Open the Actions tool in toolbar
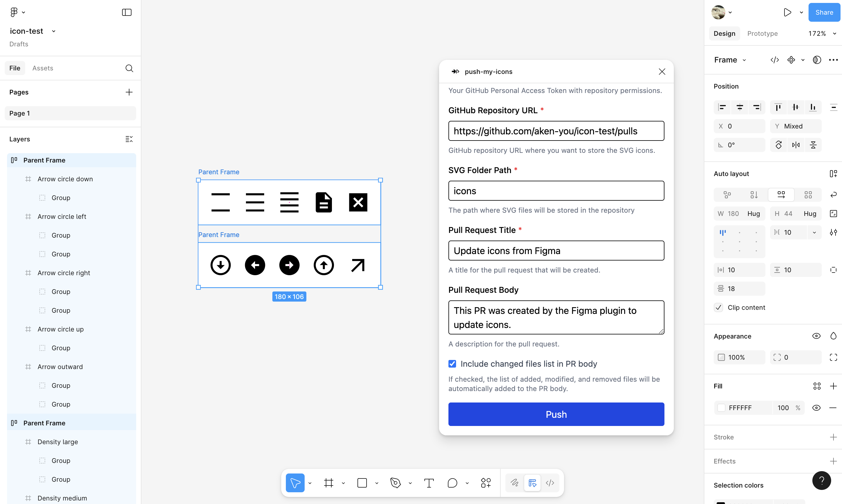The width and height of the screenshot is (842, 504). click(x=486, y=483)
